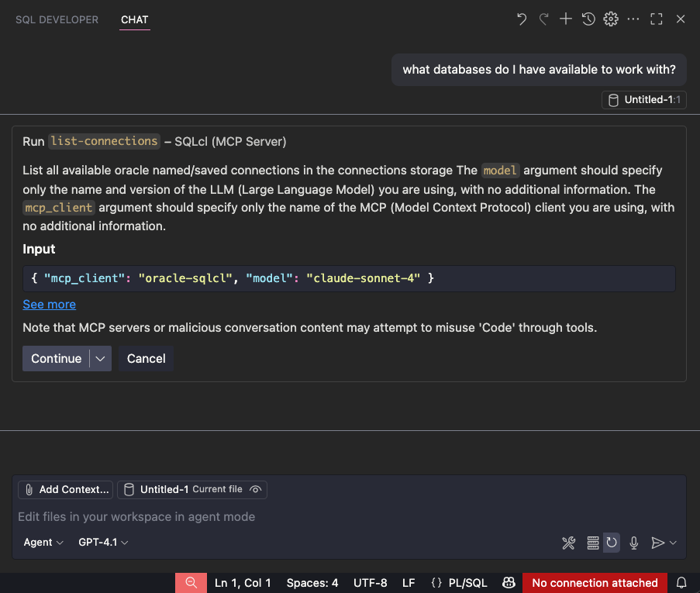Close the chat panel
Image resolution: width=700 pixels, height=593 pixels.
click(681, 19)
